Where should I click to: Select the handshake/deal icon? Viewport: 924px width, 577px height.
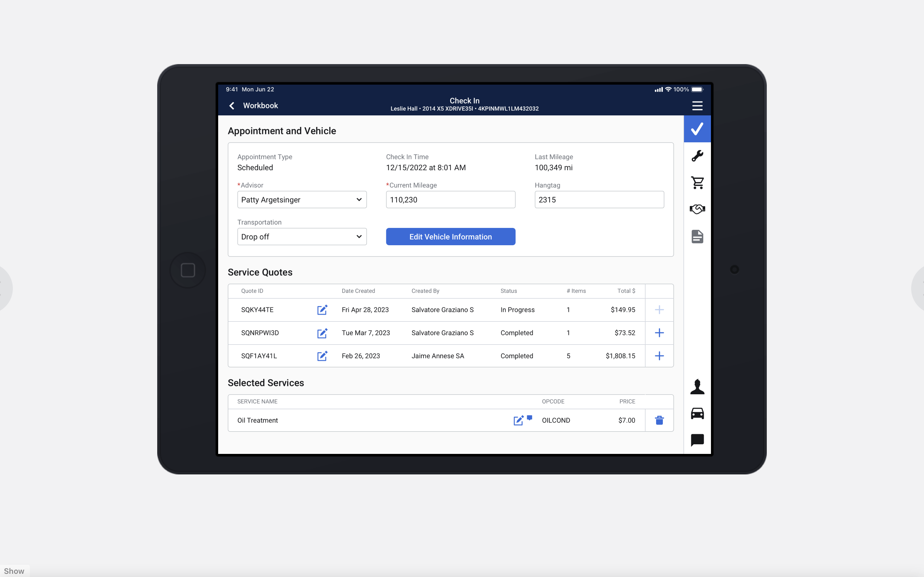click(697, 209)
